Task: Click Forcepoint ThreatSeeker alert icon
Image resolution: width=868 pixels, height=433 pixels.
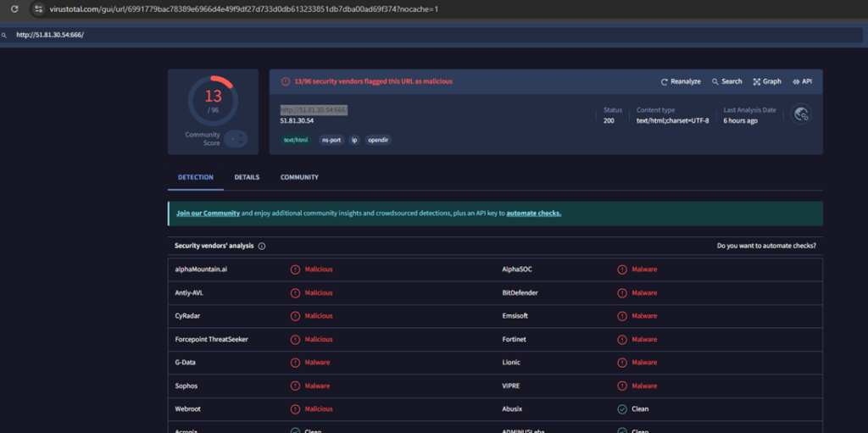Action: click(296, 340)
